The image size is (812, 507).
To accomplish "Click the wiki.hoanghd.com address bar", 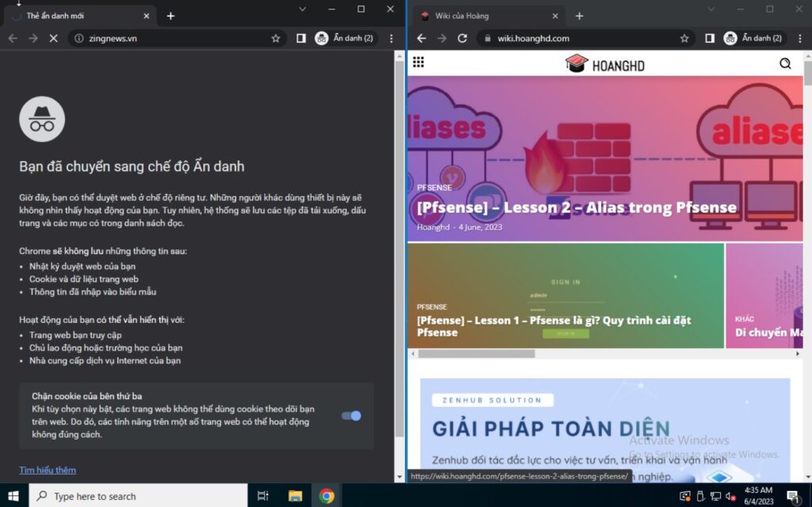I will point(585,38).
